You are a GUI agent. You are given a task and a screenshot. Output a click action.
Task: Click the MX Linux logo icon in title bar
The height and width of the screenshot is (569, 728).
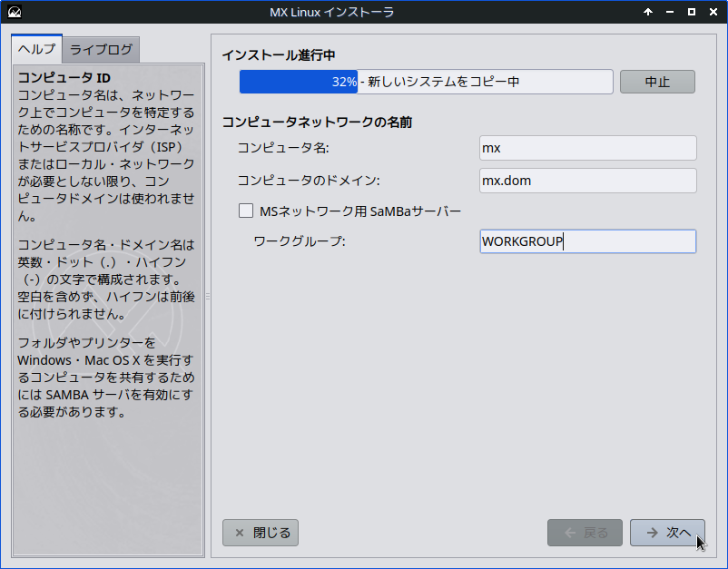pos(15,12)
